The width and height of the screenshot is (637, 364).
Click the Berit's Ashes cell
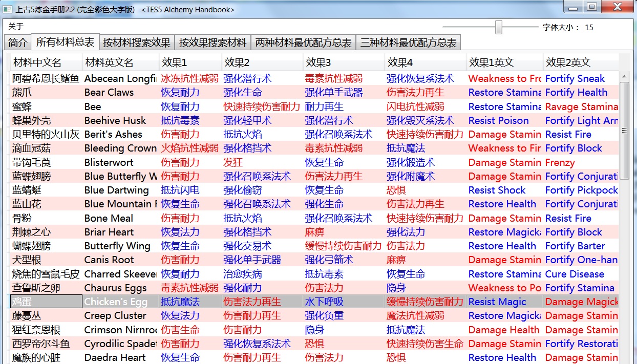pyautogui.click(x=121, y=134)
